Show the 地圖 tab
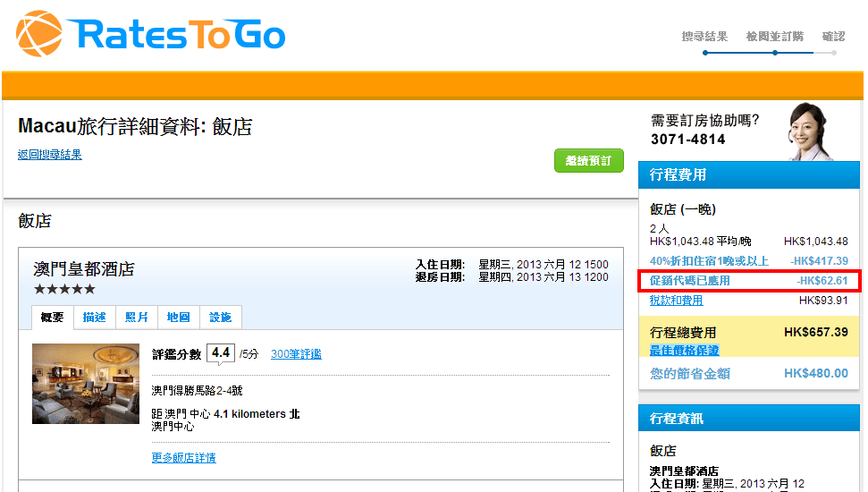Viewport: 868px width, 492px height. [x=179, y=318]
